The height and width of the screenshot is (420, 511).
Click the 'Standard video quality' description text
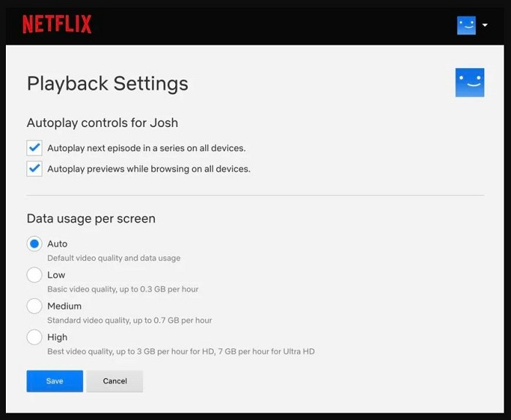tap(129, 320)
